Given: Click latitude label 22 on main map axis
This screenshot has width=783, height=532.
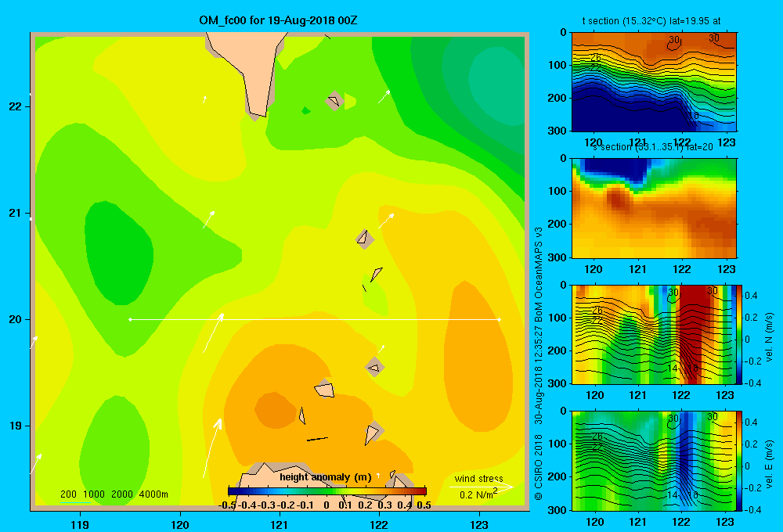Looking at the screenshot, I should (15, 106).
